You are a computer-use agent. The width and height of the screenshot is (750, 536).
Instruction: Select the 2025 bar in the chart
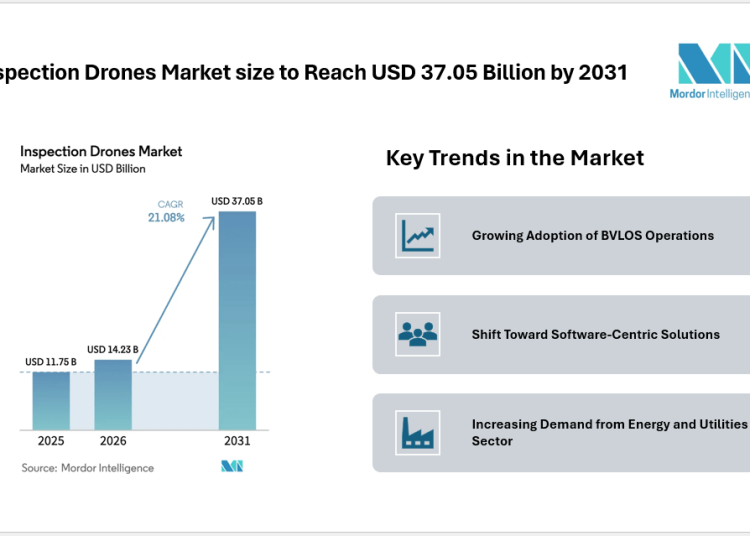[51, 400]
